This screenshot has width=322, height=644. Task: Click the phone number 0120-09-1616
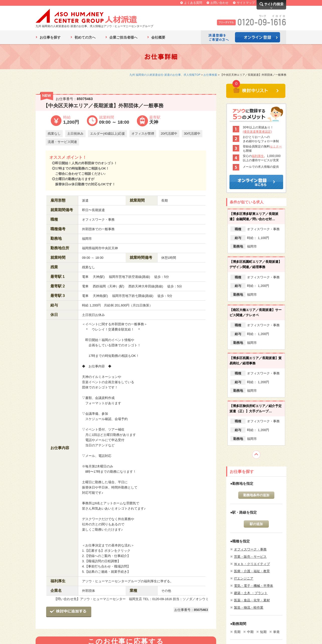click(x=262, y=22)
